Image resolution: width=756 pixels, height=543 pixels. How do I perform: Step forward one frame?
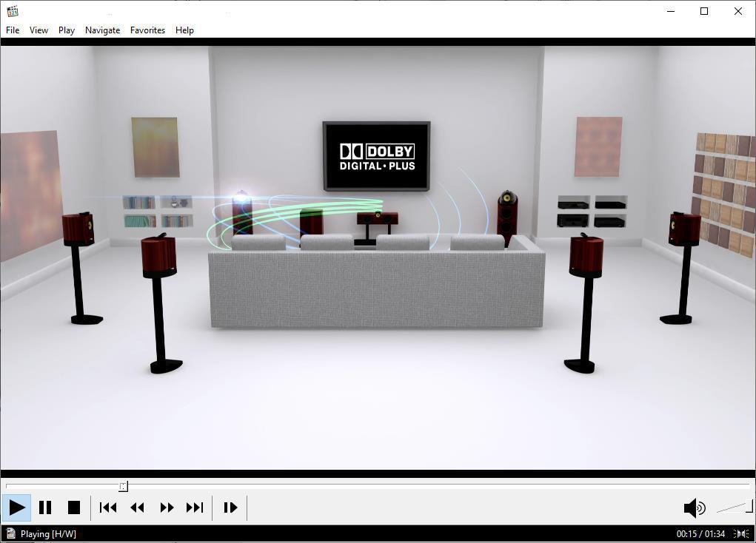coord(230,507)
